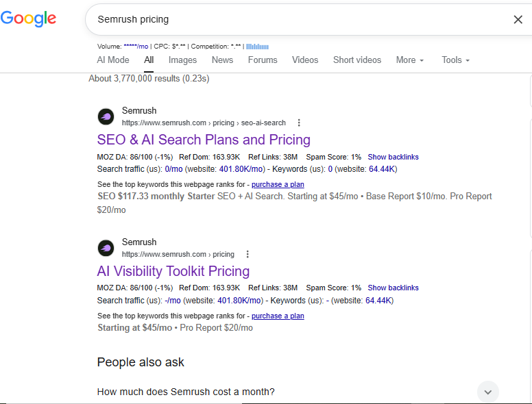Viewport: 532px width, 404px height.
Task: Show backlinks for SEO & AI Search result
Action: pyautogui.click(x=393, y=157)
